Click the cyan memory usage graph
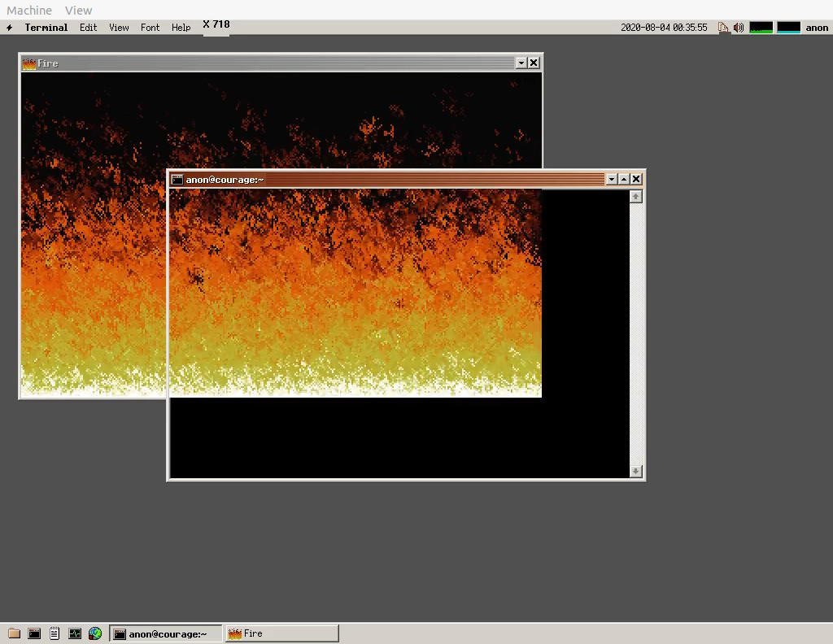The image size is (833, 644). 788,27
